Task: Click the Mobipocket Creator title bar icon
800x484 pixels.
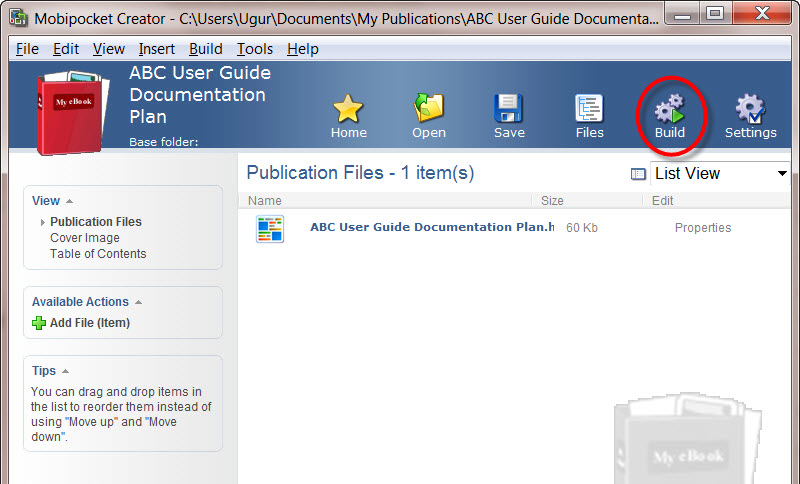Action: coord(19,18)
